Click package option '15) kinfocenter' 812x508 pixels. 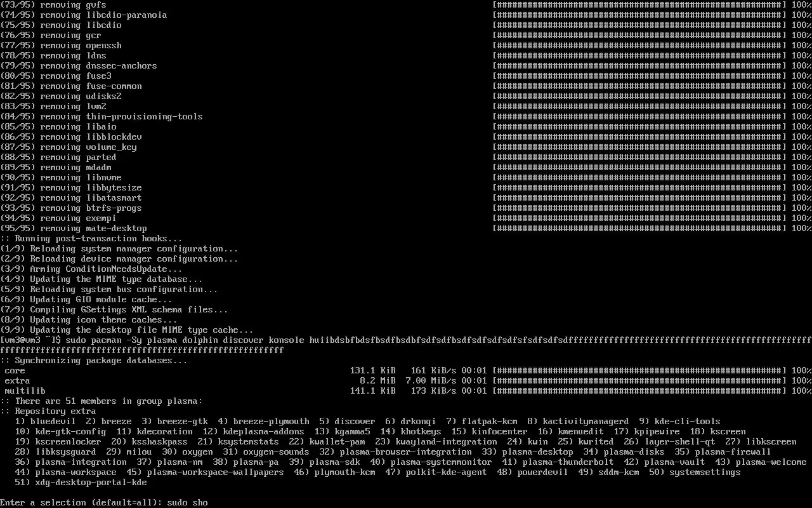(490, 431)
